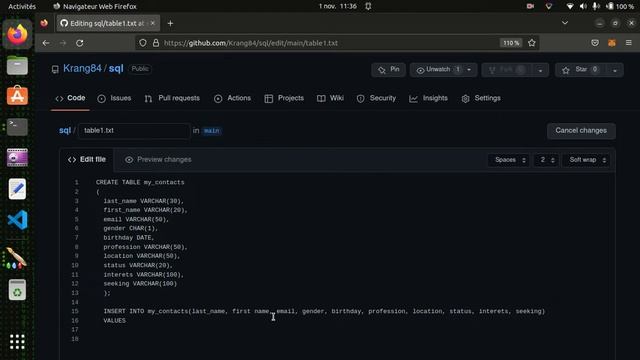Open the Terminal from the dock
This screenshot has width=640, height=360.
tap(17, 127)
